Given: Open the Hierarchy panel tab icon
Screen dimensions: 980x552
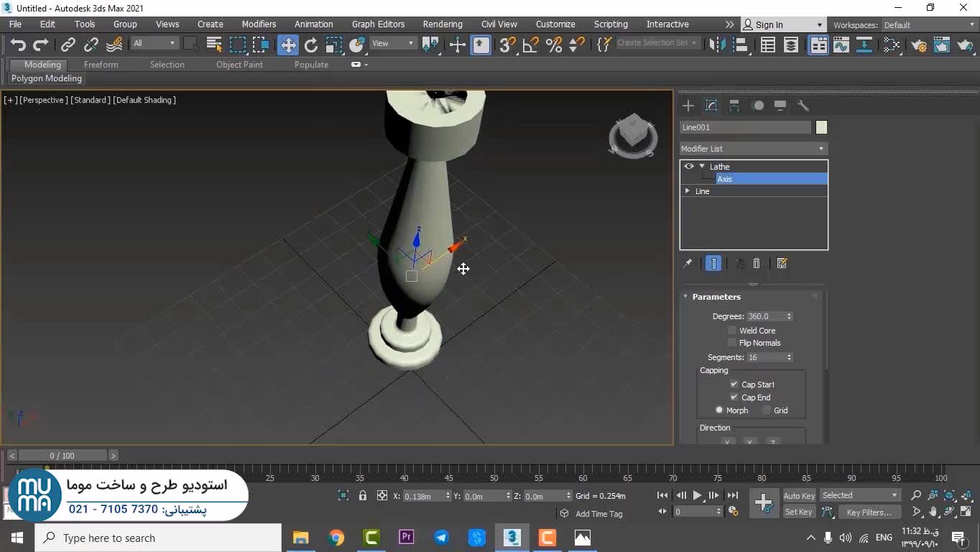Looking at the screenshot, I should [734, 106].
